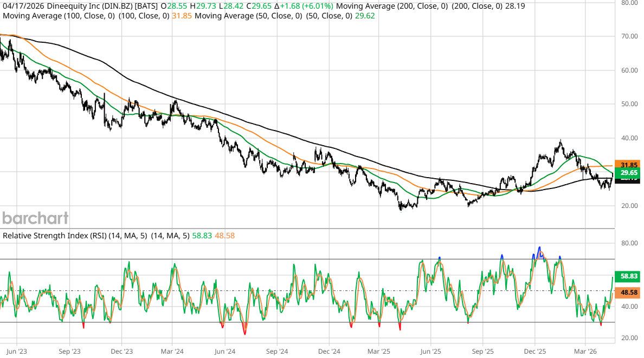Screen dimensions: 644x358
Task: Click the 40.00 price axis label on the price chart
Action: 629,138
